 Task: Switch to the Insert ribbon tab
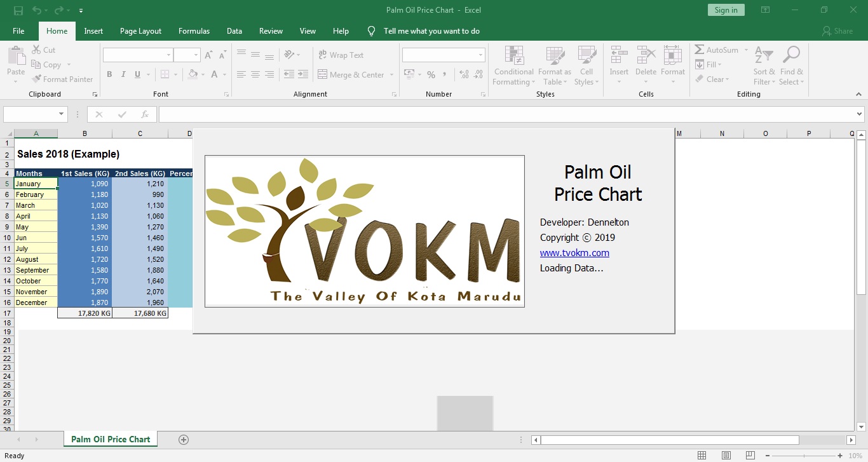93,31
